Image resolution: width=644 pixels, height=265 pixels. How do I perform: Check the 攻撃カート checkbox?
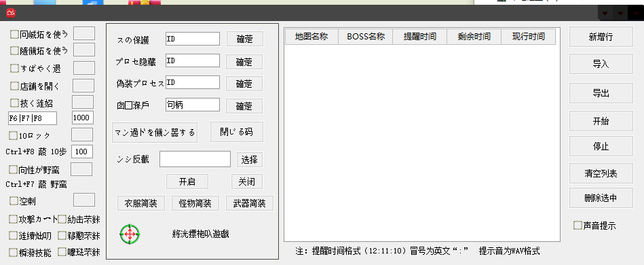click(x=14, y=219)
